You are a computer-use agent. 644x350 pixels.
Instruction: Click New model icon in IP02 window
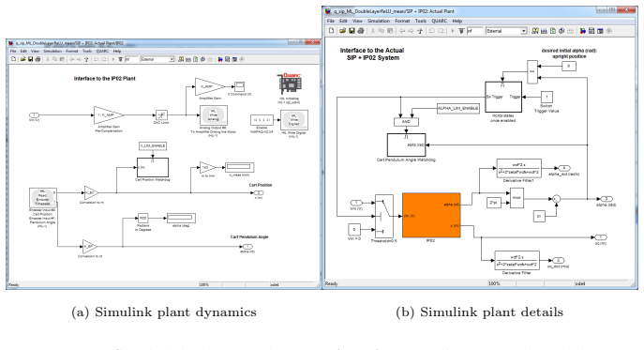[x=13, y=59]
